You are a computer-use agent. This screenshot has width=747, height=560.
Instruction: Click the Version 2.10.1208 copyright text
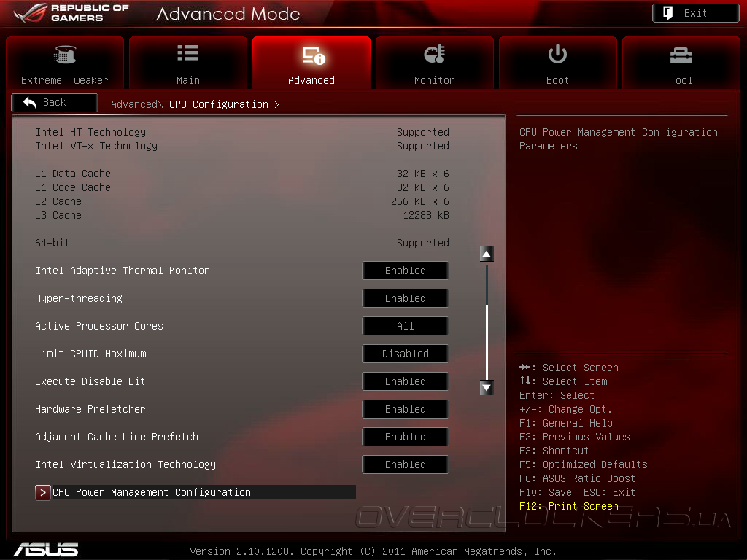click(373, 551)
